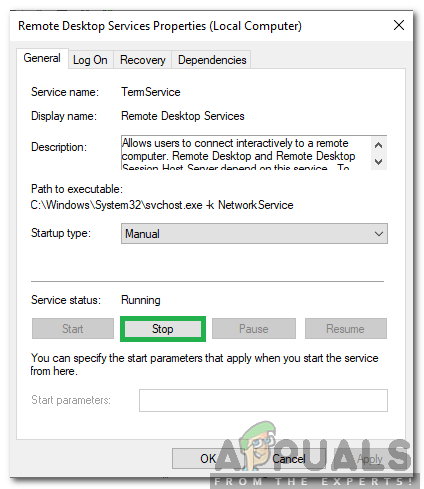This screenshot has width=424, height=489.
Task: Click the svchost.exe executable path text
Action: tap(162, 205)
